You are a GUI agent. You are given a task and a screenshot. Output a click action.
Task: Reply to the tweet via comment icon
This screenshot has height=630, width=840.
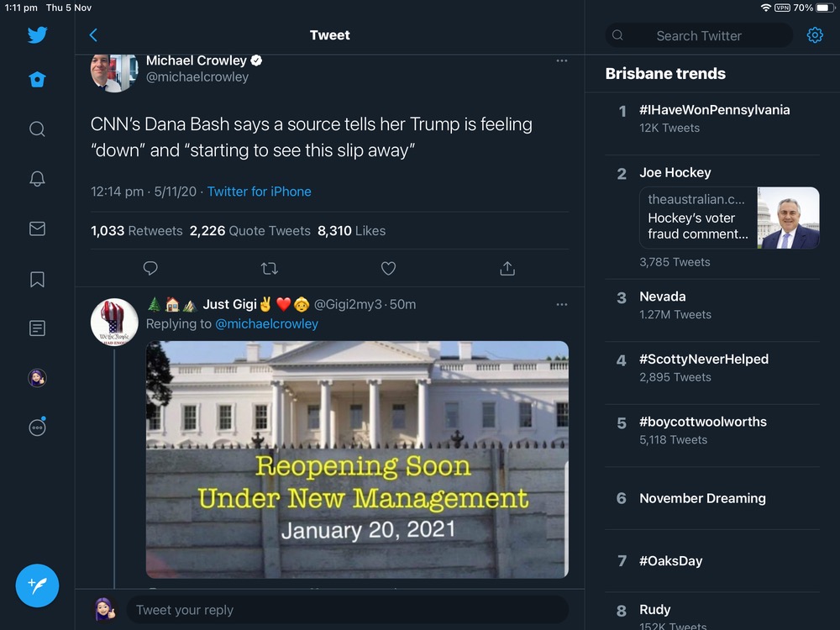[150, 269]
